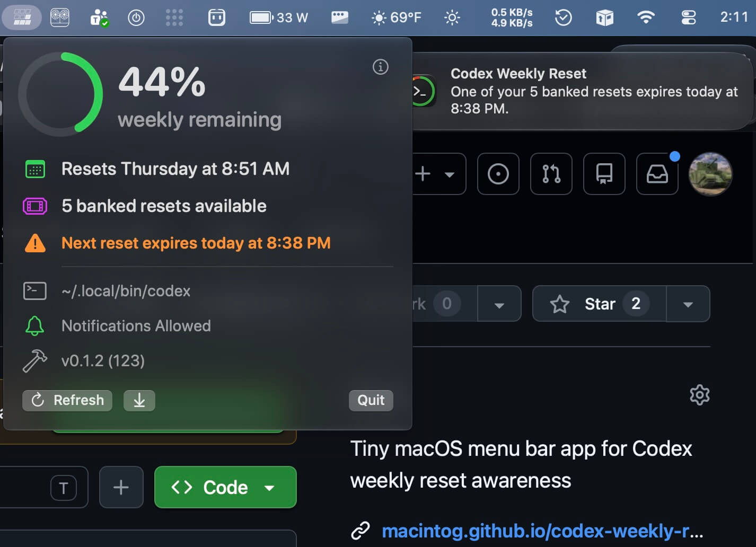Open the green Code dropdown

click(x=225, y=487)
